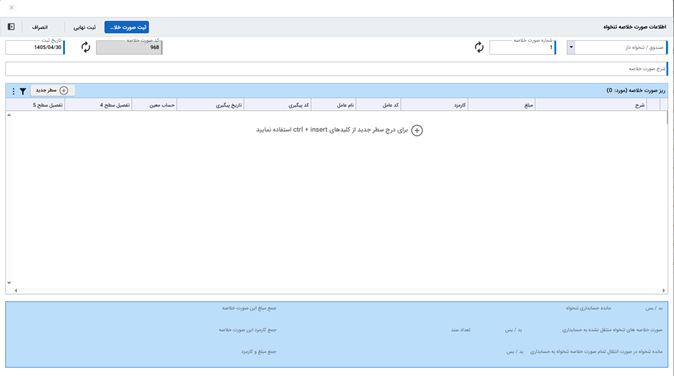
Task: Click the انصراف cancel button
Action: point(40,27)
